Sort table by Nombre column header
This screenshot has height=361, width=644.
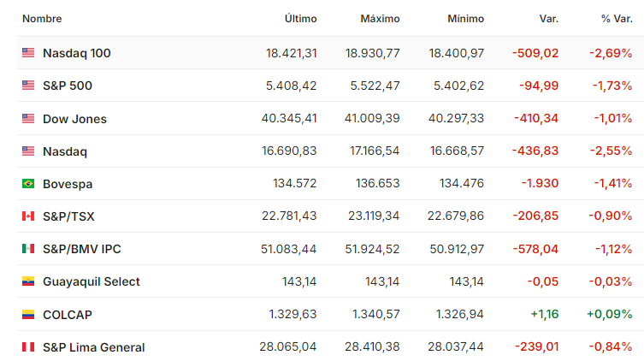(42, 19)
